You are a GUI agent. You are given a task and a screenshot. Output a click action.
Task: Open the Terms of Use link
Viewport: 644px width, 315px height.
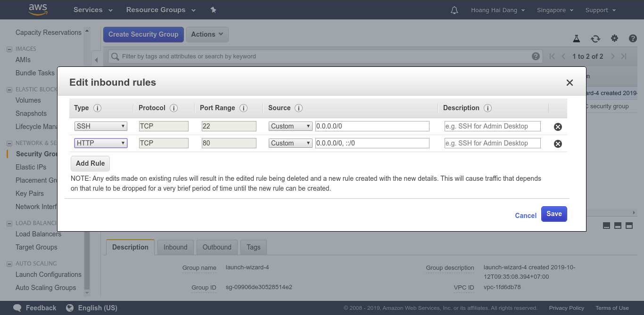coord(612,308)
